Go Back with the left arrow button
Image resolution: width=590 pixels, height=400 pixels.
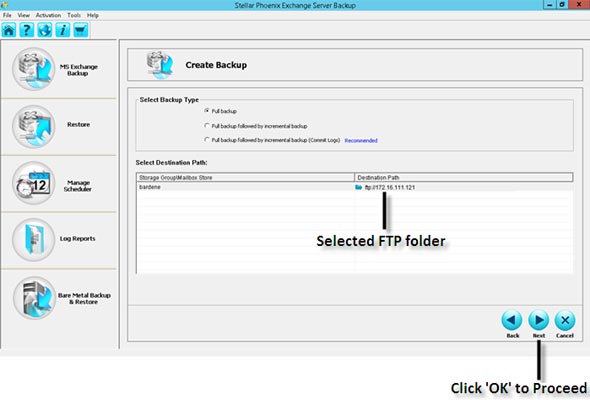(512, 321)
